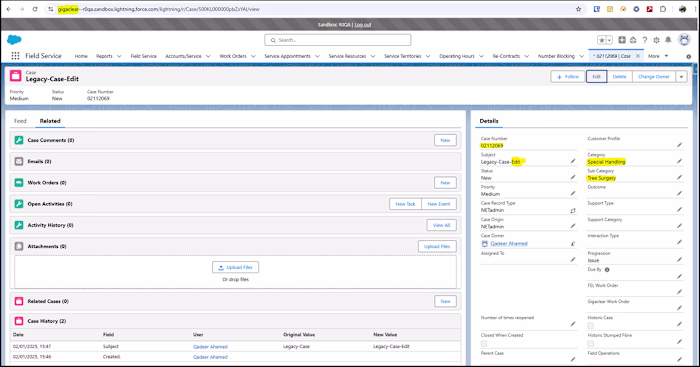Focus the global Search field
Screen dimensions: 700x367
[x=338, y=40]
